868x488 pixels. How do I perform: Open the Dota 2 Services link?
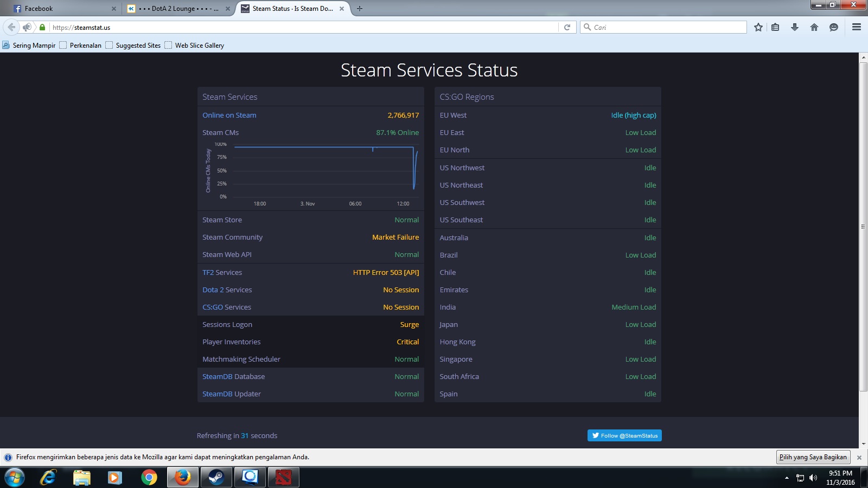227,290
